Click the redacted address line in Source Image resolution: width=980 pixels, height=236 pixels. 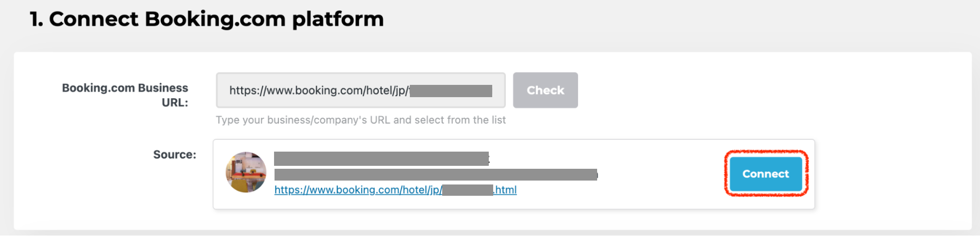[x=435, y=175]
